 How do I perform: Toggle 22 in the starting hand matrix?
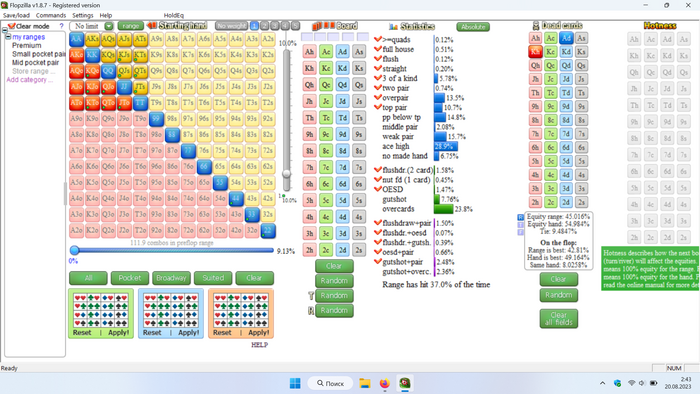click(268, 231)
